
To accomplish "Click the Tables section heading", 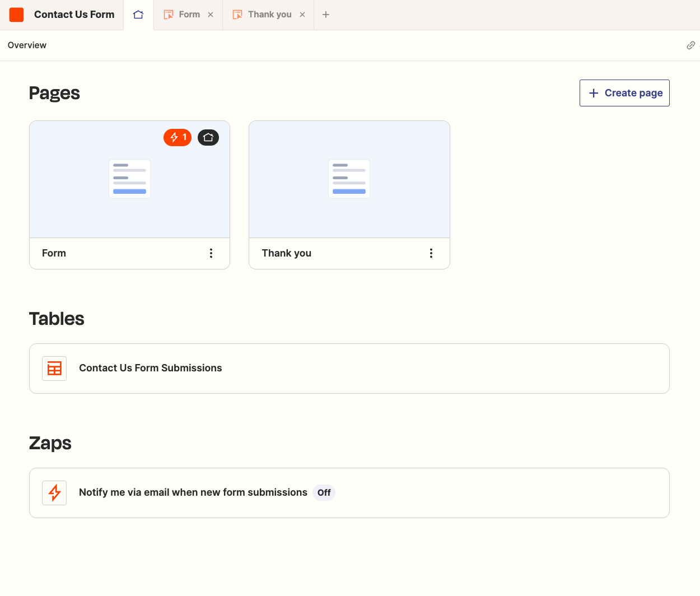I will [x=57, y=319].
